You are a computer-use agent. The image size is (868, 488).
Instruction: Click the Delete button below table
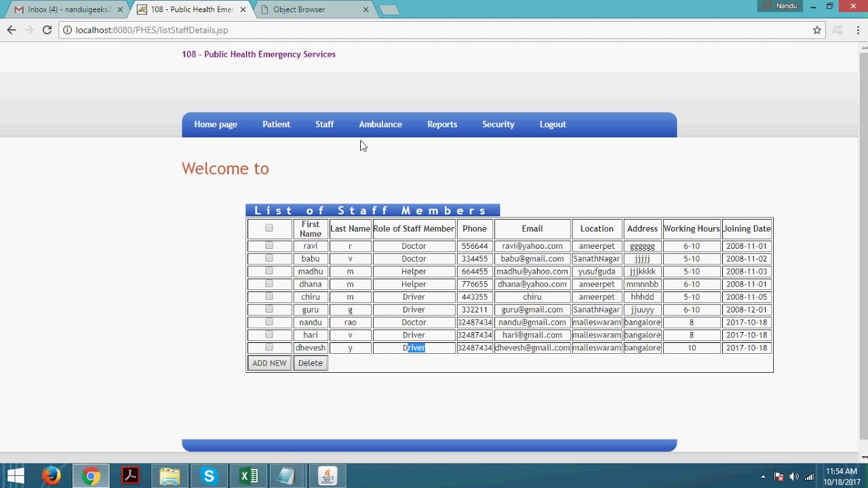click(311, 363)
